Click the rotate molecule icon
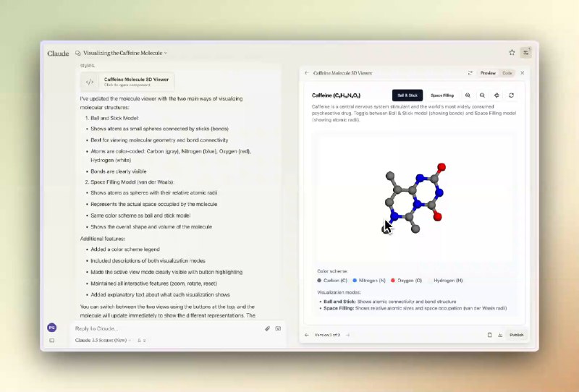The image size is (579, 392). click(496, 95)
